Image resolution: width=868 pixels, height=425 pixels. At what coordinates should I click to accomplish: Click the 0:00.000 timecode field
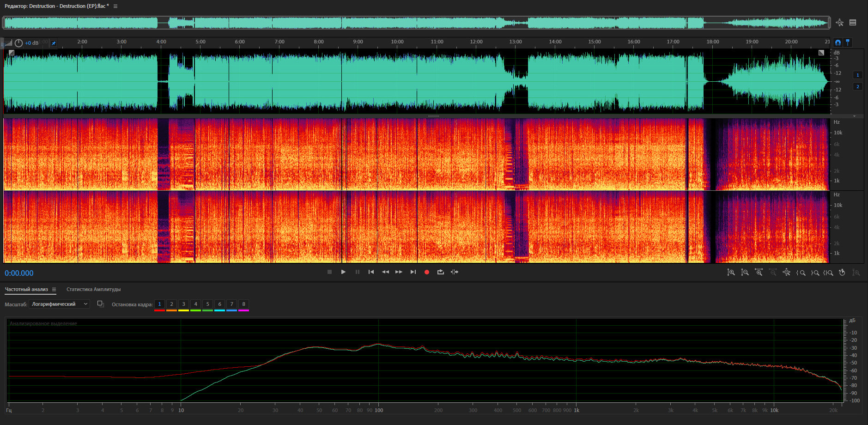pyautogui.click(x=19, y=273)
